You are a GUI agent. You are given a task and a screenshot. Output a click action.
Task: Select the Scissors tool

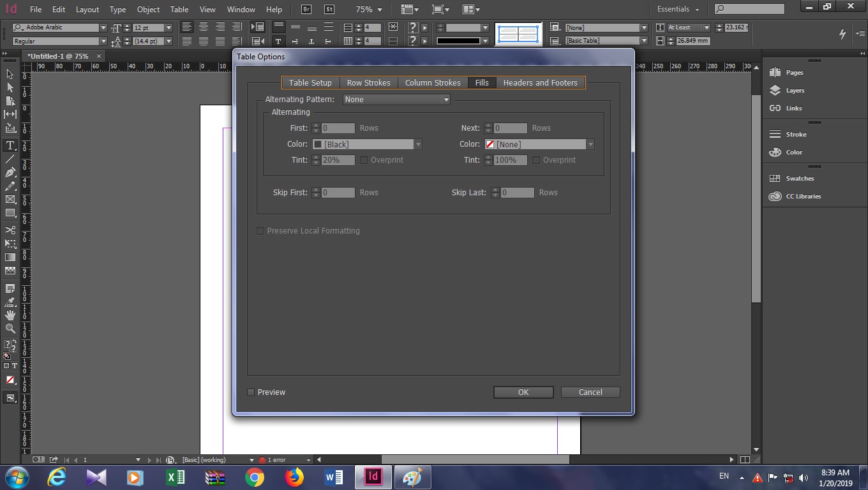[10, 230]
